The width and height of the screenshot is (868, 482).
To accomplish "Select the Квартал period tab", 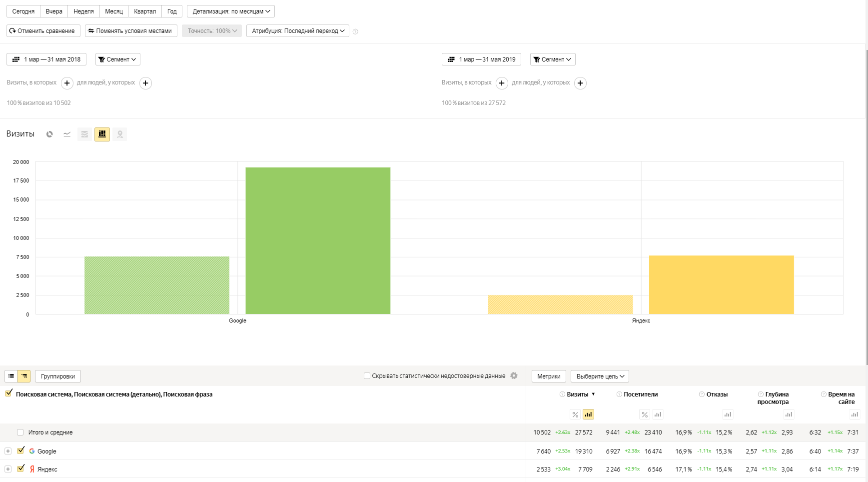I will [145, 11].
